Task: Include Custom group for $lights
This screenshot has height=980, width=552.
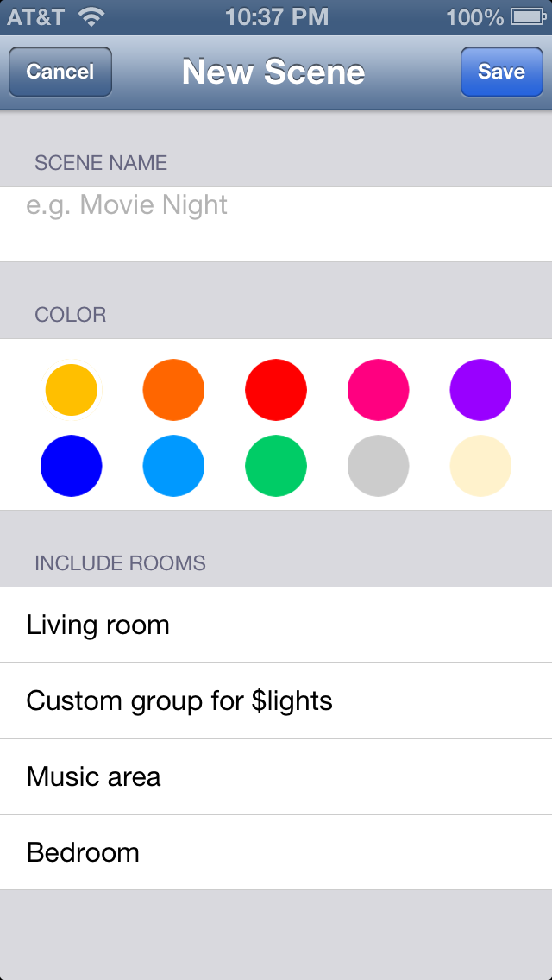Action: (276, 700)
